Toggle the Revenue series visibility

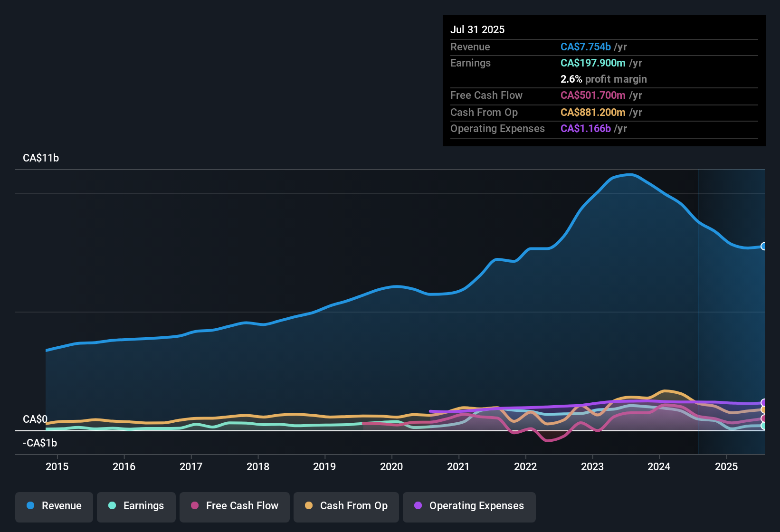click(54, 506)
